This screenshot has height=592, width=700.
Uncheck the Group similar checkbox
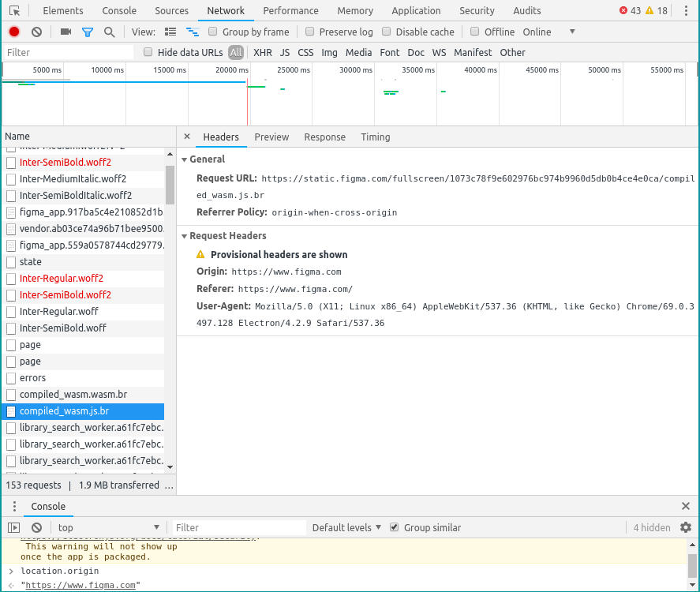coord(395,527)
